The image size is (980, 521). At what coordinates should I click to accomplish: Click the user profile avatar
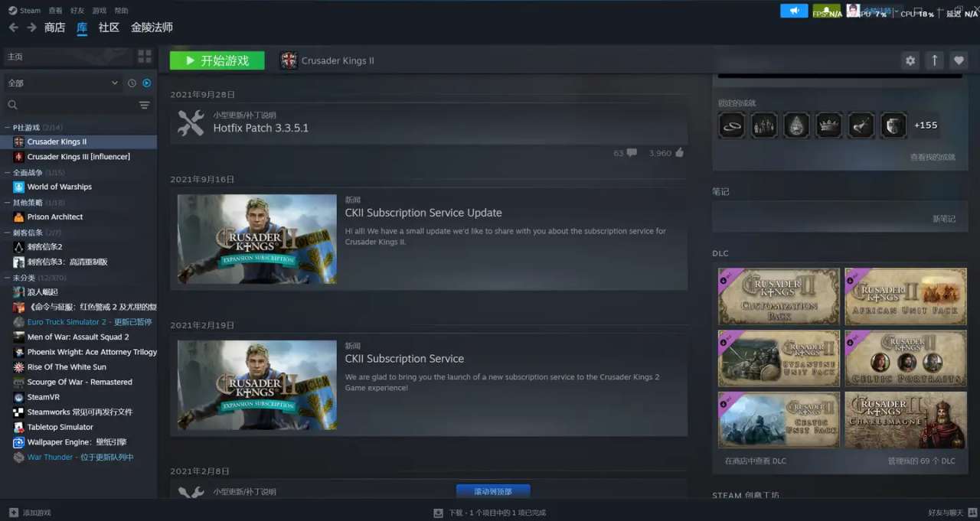852,11
